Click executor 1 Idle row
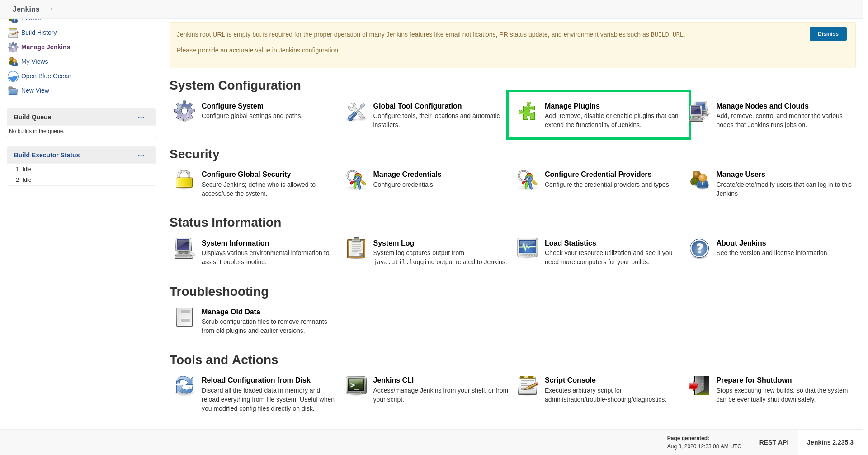Screen dimensions: 868x455 coord(81,169)
